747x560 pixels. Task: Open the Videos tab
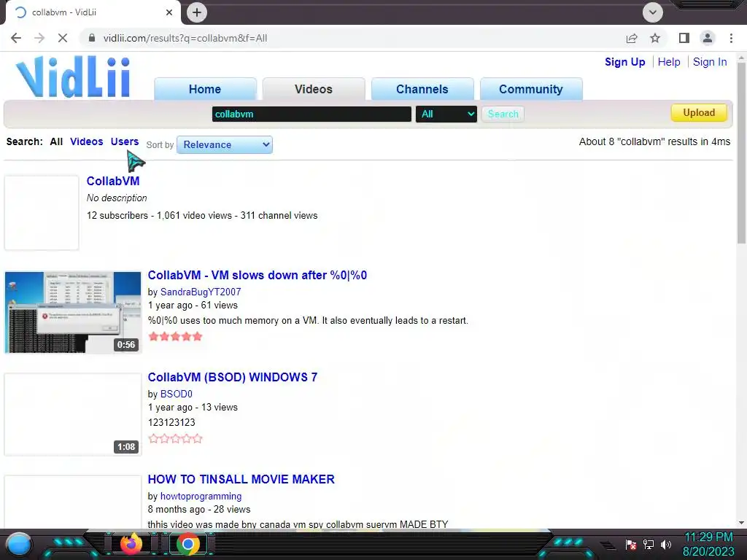point(314,89)
